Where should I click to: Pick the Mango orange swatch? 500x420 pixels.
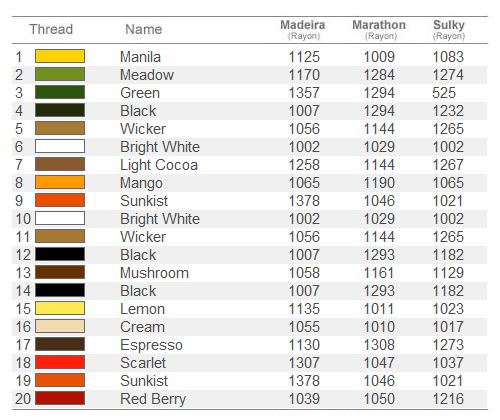click(x=60, y=182)
